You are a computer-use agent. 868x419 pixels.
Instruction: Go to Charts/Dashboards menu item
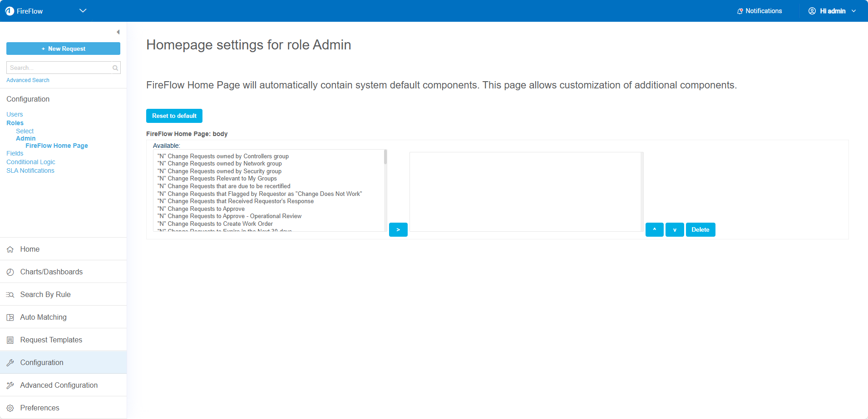(x=51, y=272)
